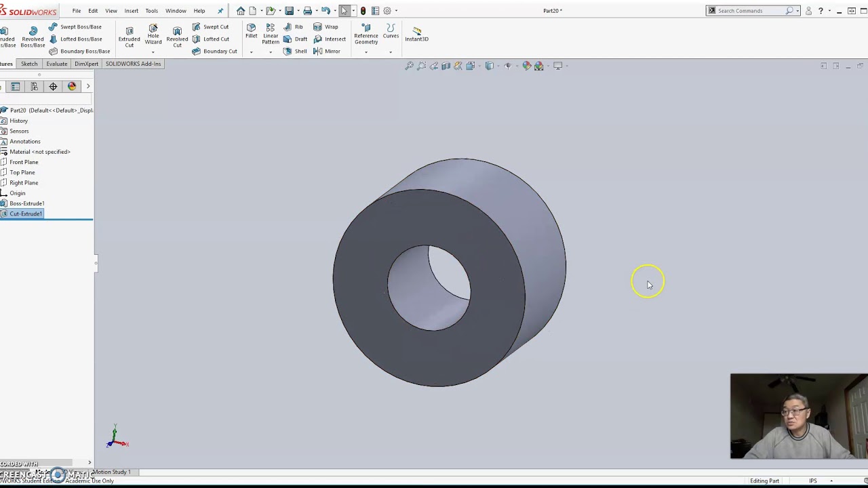Open the DimXpert tab
This screenshot has height=488, width=868.
pyautogui.click(x=86, y=64)
